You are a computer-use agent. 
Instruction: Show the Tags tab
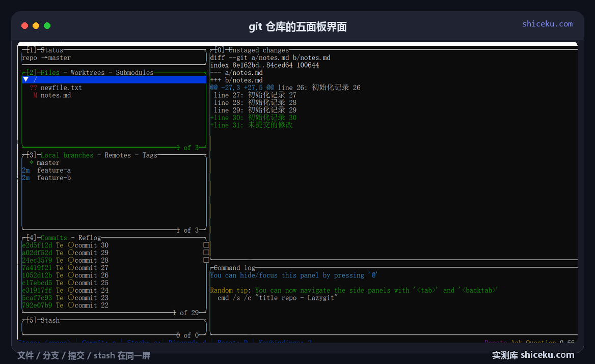coord(149,155)
